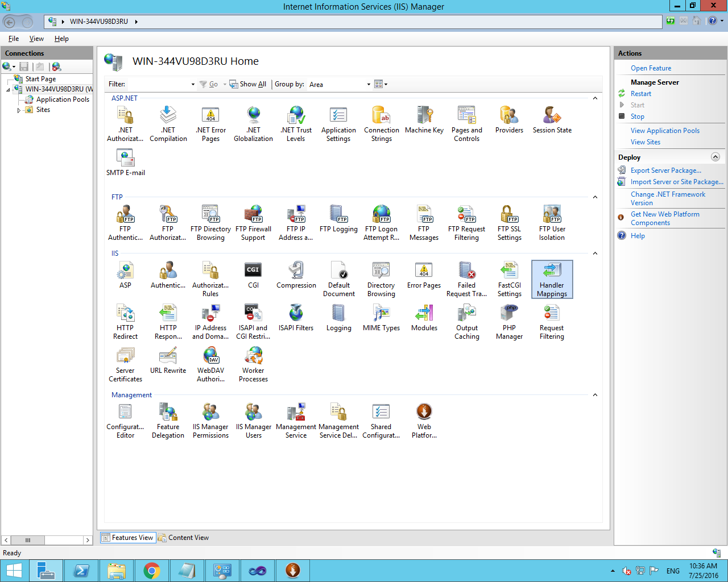Collapse the Management group section
Screen dimensions: 728x582
click(595, 395)
